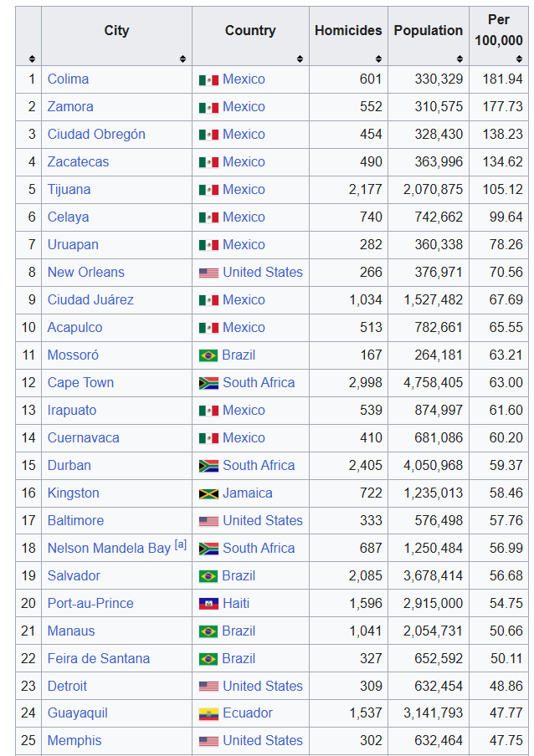Click Brazil flag in Manaus row

click(x=208, y=631)
